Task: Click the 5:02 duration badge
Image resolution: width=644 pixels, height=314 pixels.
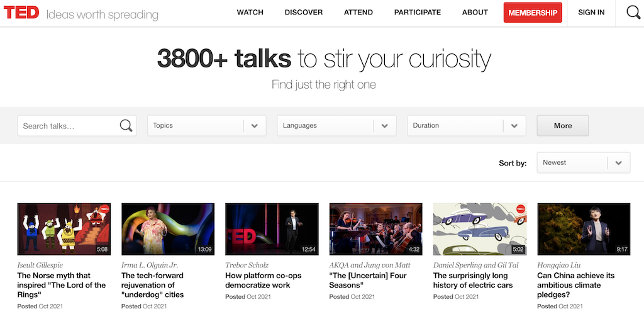Action: [518, 249]
